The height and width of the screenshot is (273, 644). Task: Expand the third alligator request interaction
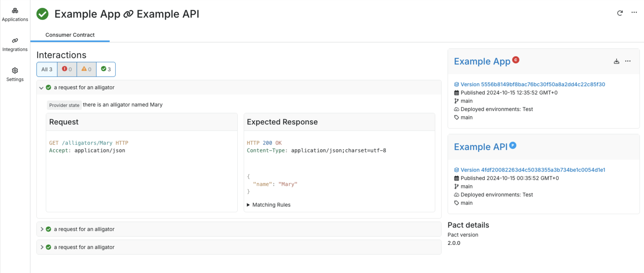tap(42, 247)
